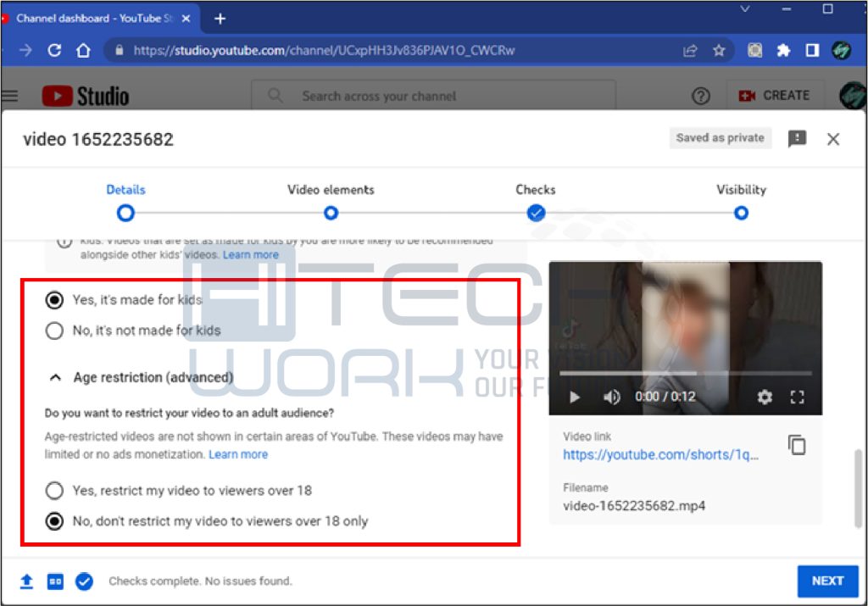This screenshot has height=606, width=868.
Task: Toggle the browser side panel icon
Action: pyautogui.click(x=812, y=51)
